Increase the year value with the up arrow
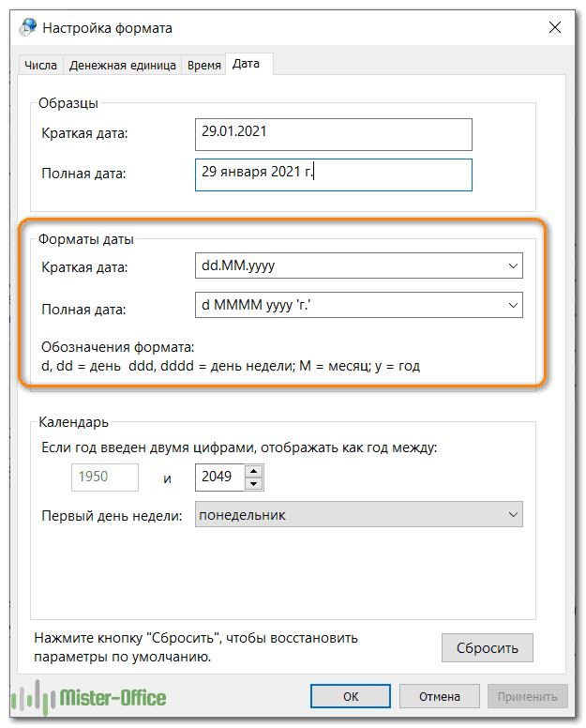This screenshot has height=728, width=586. pyautogui.click(x=253, y=470)
